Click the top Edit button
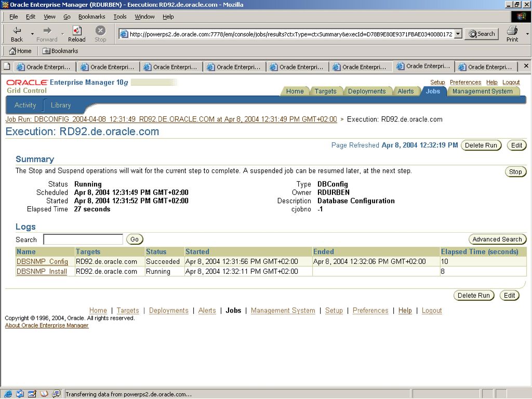This screenshot has width=532, height=399. [516, 145]
